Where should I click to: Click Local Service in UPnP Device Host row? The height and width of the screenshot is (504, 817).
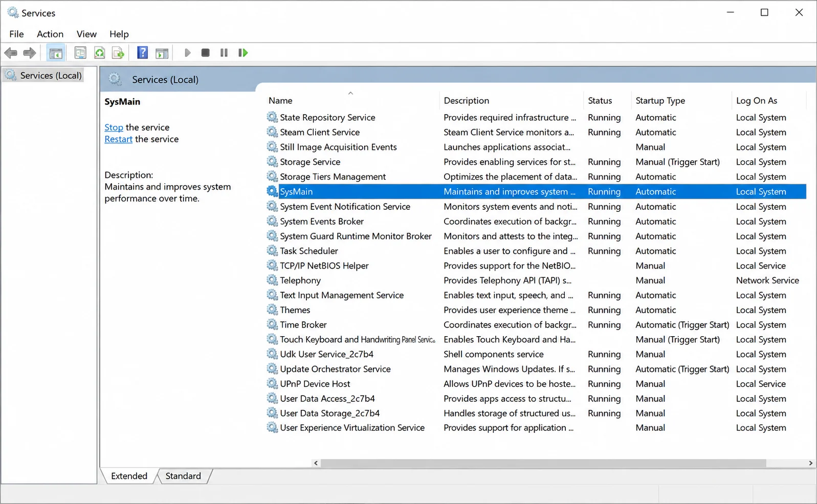[x=761, y=384]
